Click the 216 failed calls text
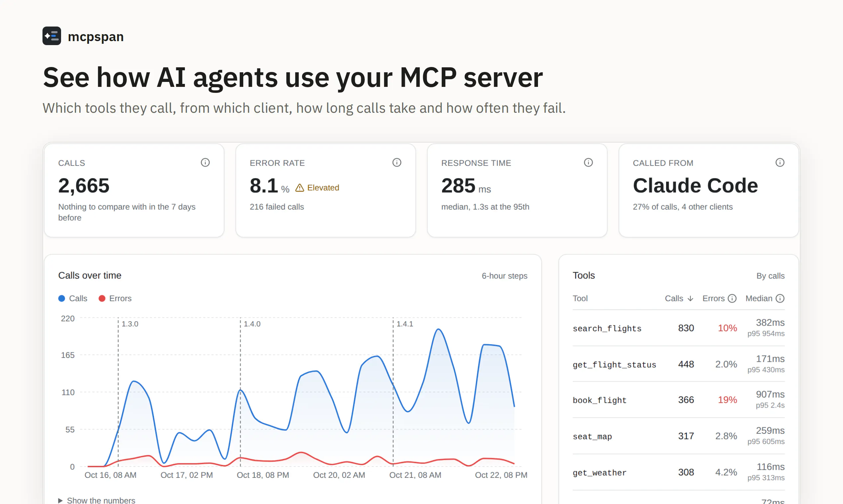 277,207
